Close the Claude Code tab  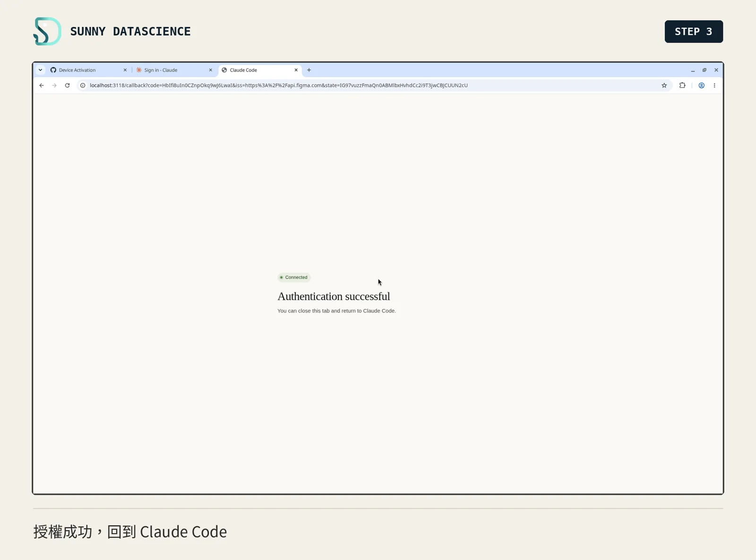pos(296,70)
